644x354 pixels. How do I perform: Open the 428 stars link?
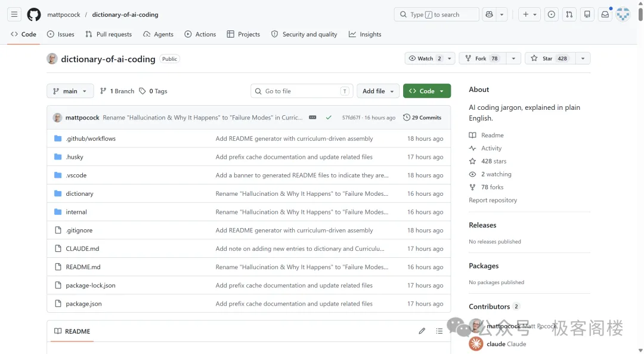click(x=488, y=161)
